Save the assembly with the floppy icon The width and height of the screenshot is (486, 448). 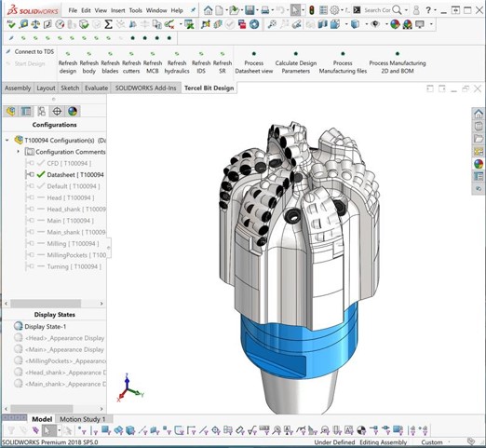(x=250, y=10)
